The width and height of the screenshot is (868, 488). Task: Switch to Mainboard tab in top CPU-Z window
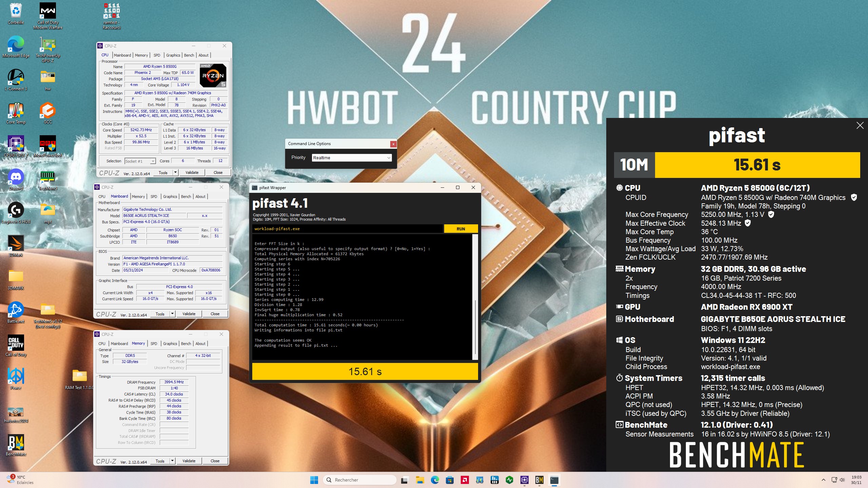pyautogui.click(x=122, y=55)
